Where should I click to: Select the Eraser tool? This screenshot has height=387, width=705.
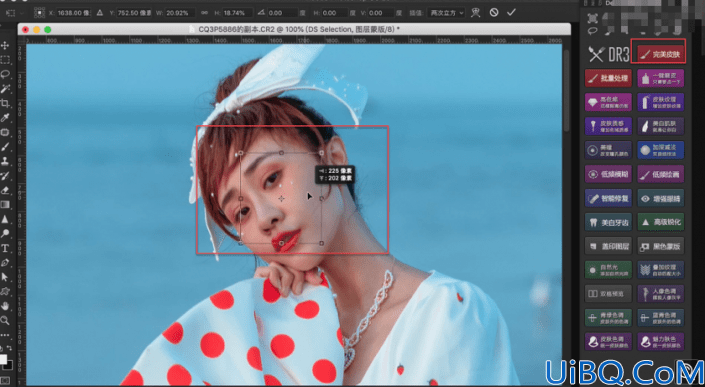5,190
